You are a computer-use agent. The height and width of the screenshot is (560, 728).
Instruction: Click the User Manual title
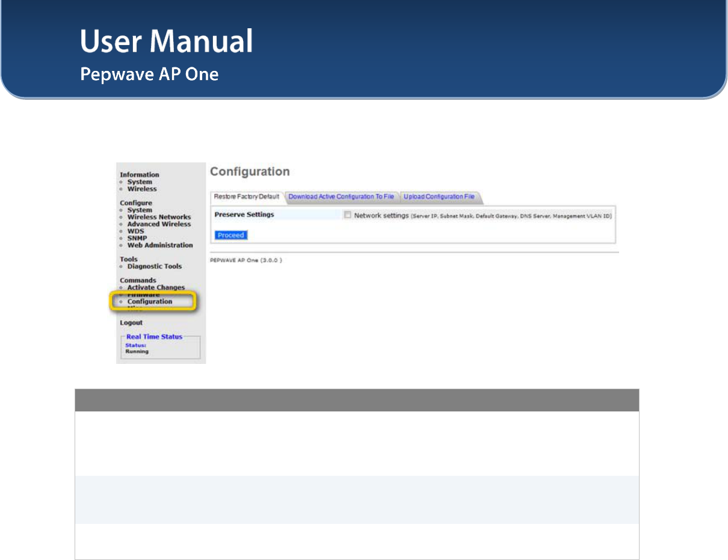pos(167,42)
